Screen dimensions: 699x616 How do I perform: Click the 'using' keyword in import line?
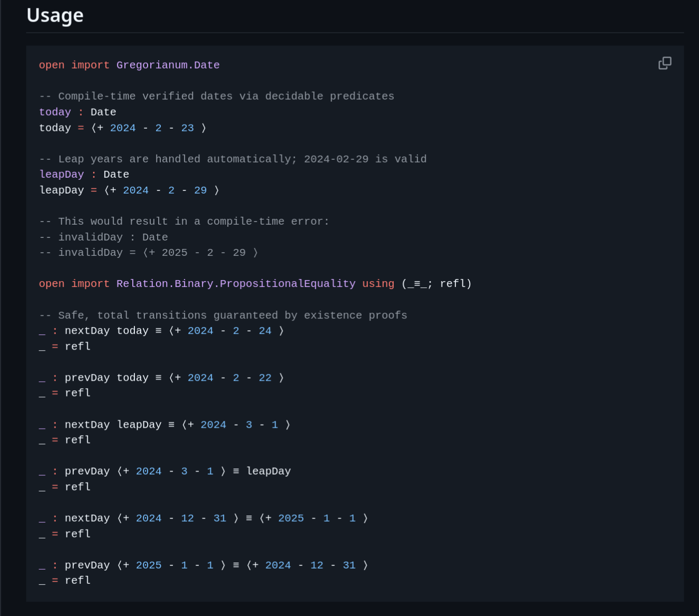click(378, 284)
